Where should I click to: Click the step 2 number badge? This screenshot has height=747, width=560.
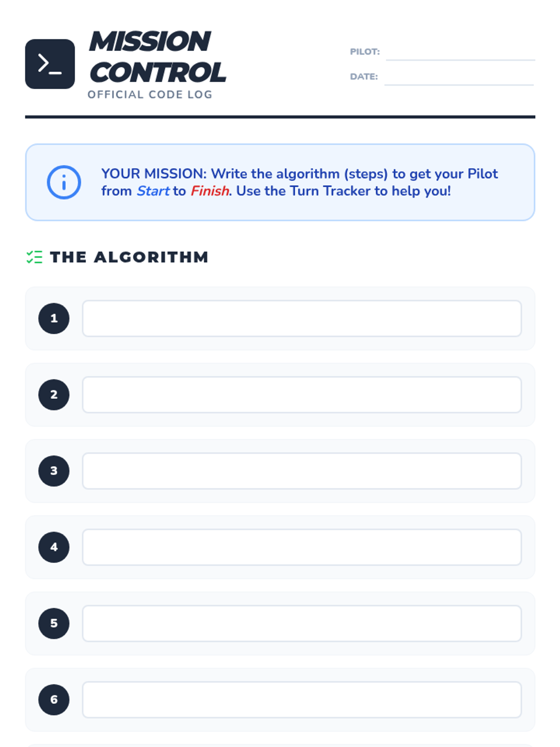click(54, 395)
